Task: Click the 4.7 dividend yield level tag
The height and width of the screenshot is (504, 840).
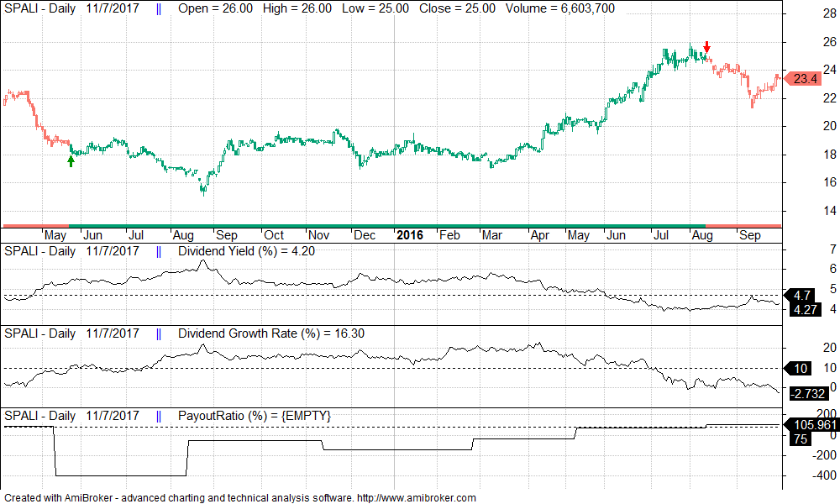Action: pyautogui.click(x=801, y=295)
